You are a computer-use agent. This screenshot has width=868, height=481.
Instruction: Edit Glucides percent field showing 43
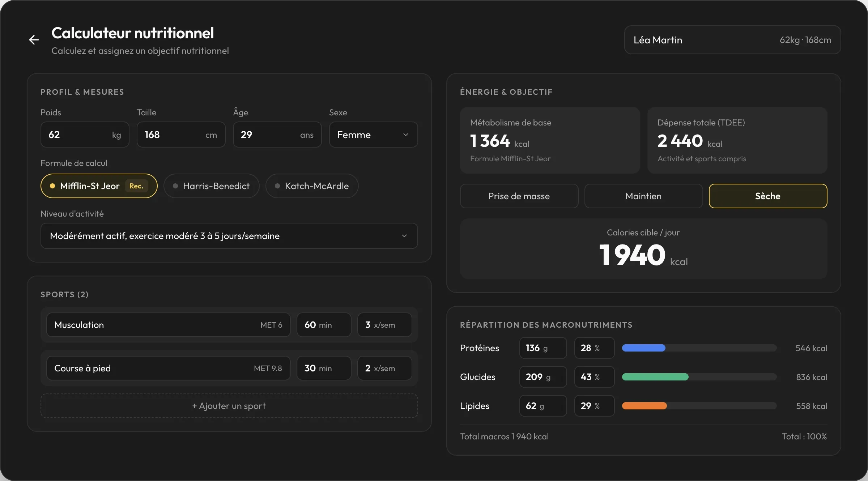[x=594, y=377]
